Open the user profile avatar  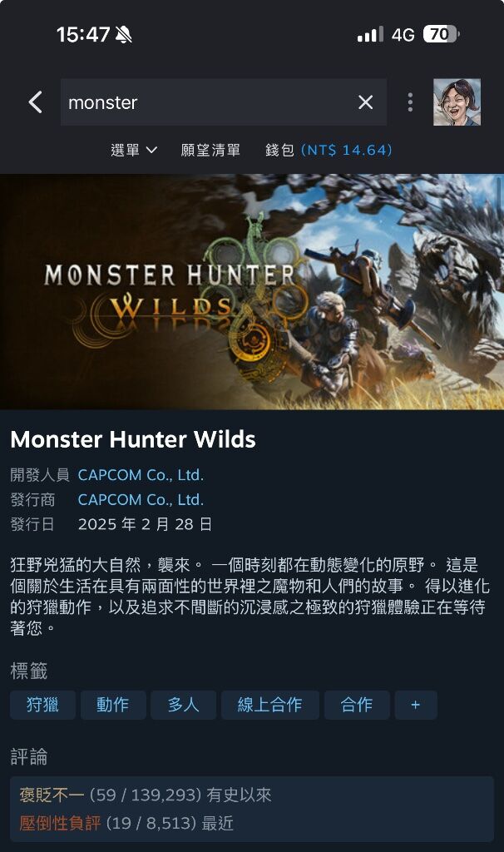457,102
